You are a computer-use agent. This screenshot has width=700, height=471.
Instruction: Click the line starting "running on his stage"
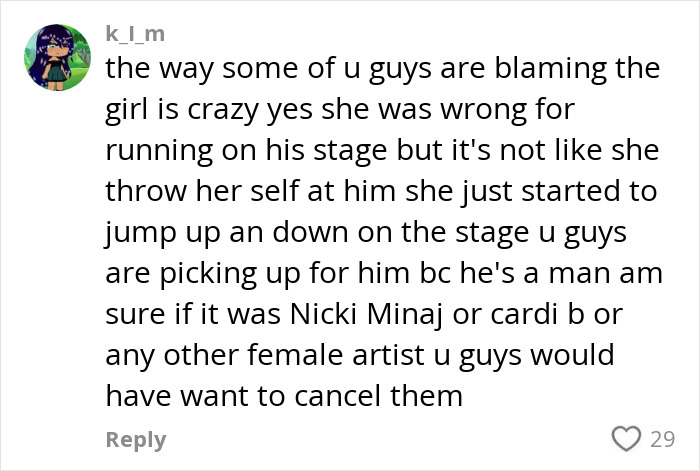[382, 150]
